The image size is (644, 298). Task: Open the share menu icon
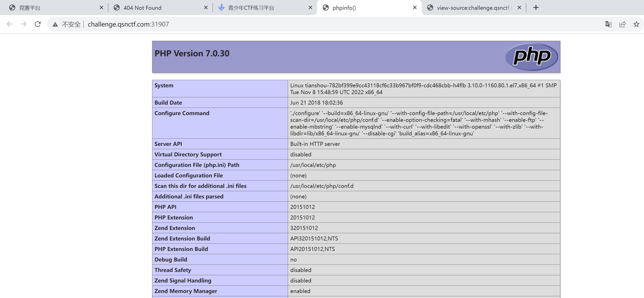pos(622,24)
